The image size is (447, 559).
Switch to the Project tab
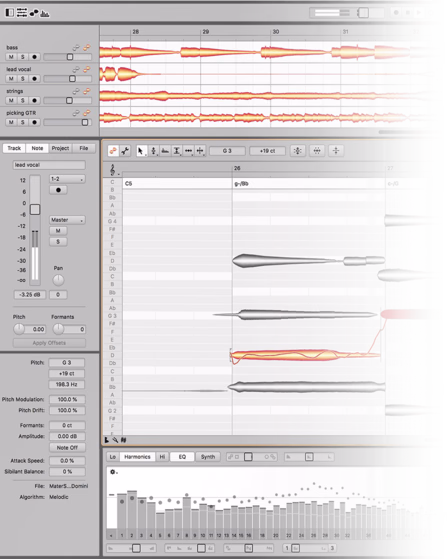(x=60, y=148)
